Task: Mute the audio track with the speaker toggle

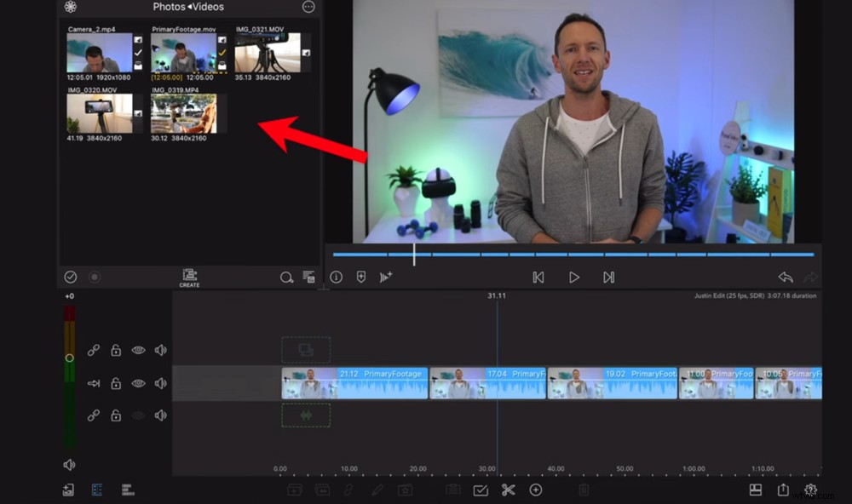Action: pyautogui.click(x=160, y=415)
